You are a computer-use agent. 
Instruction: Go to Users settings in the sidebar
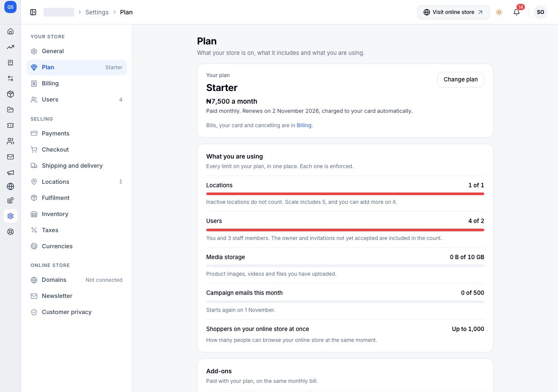77,100
